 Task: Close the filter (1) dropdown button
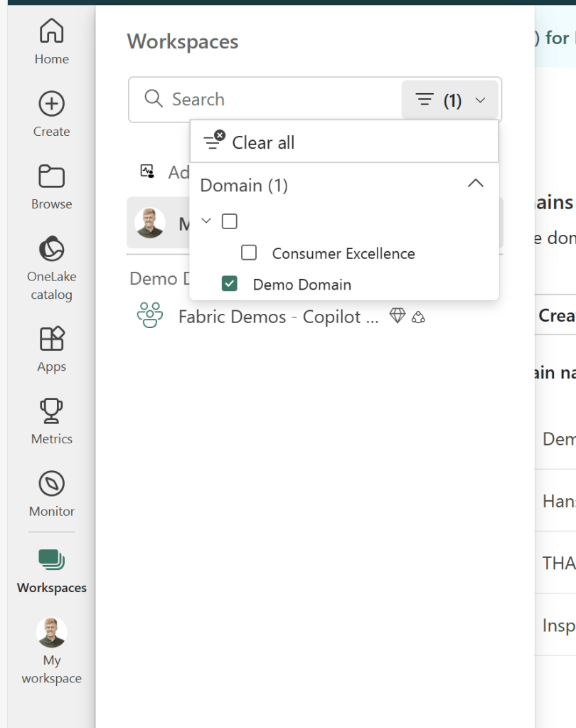pyautogui.click(x=450, y=100)
